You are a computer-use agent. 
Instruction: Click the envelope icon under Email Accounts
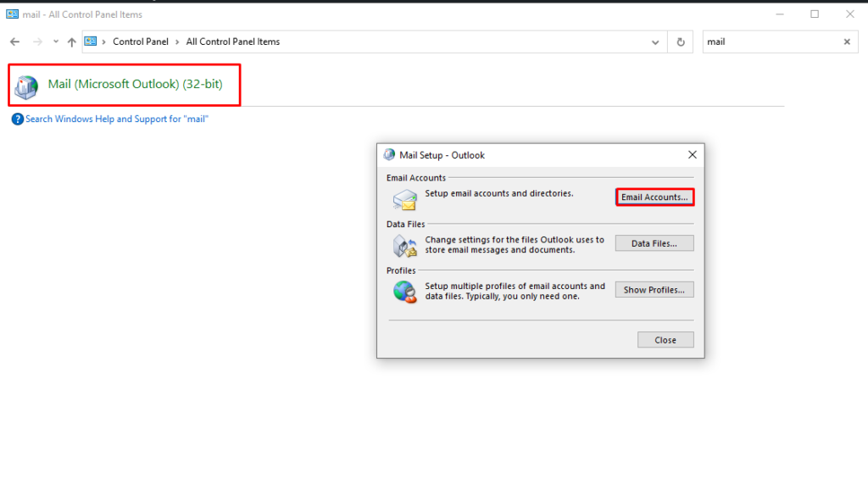(404, 200)
